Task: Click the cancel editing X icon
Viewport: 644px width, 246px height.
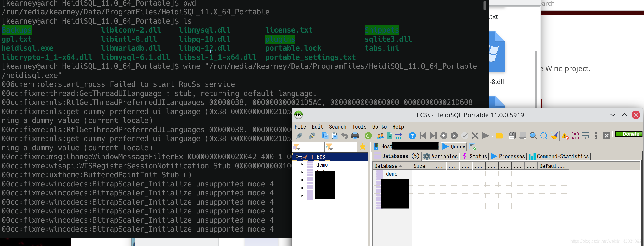Action: pyautogui.click(x=475, y=136)
